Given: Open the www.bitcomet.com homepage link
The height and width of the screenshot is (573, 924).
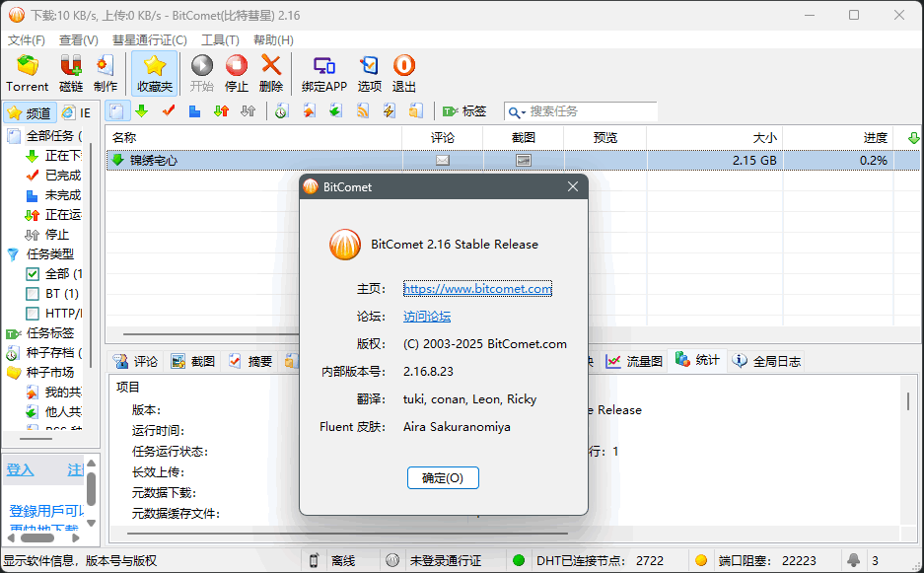Looking at the screenshot, I should coord(477,289).
